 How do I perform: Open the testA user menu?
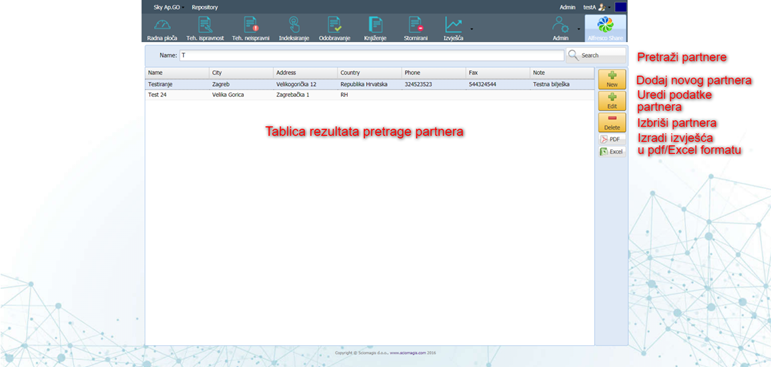pos(596,7)
